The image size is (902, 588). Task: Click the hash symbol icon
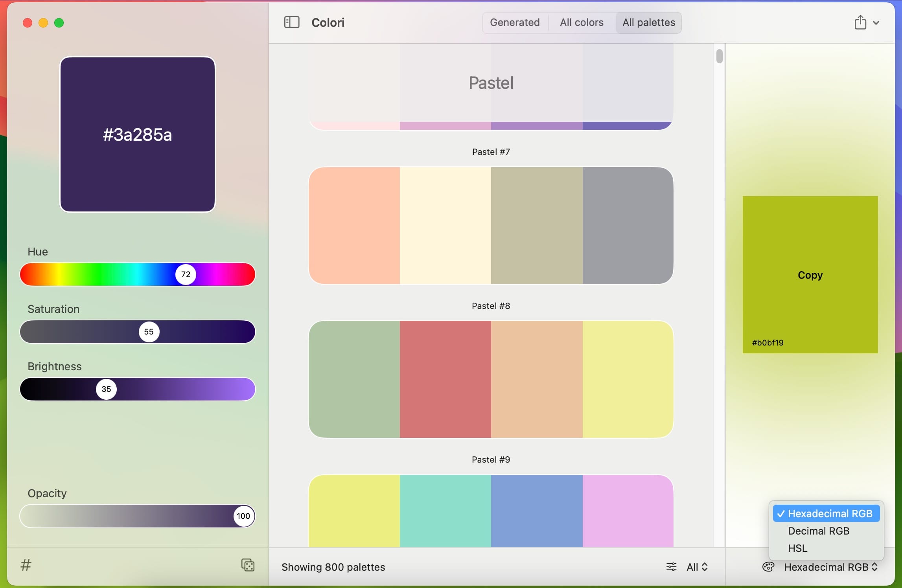coord(26,565)
